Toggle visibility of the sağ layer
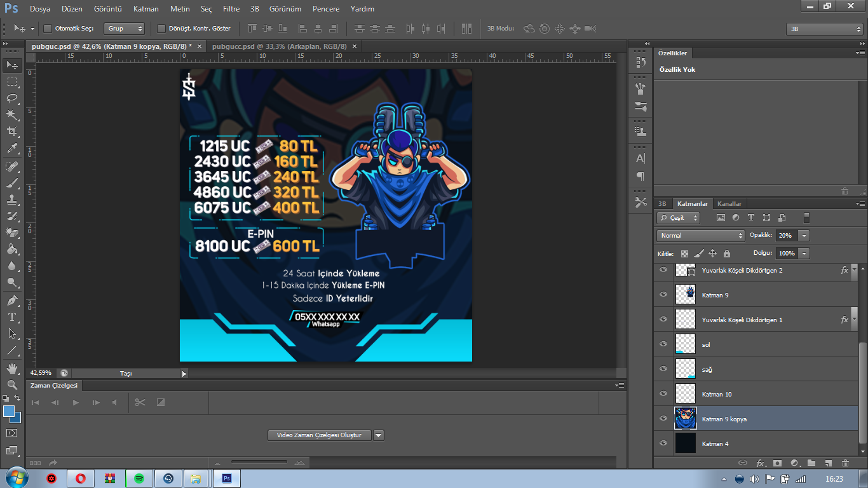The image size is (868, 488). (x=663, y=369)
